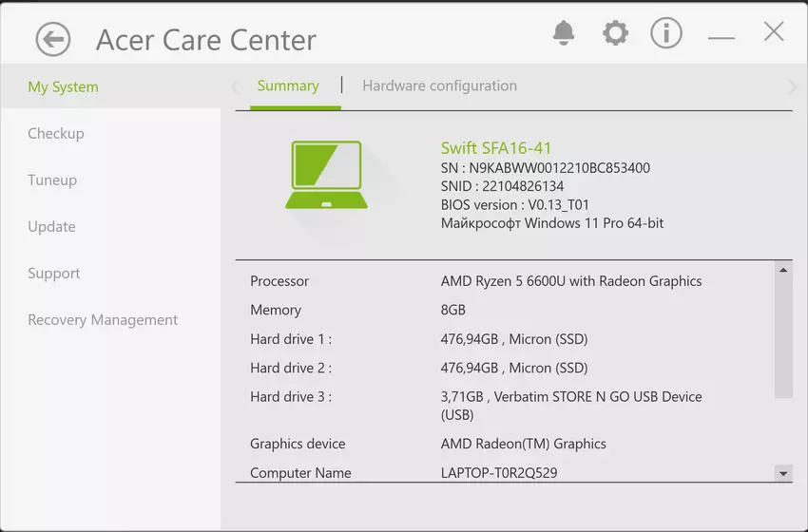Go to the Checkup section
Image resolution: width=808 pixels, height=532 pixels.
point(56,133)
